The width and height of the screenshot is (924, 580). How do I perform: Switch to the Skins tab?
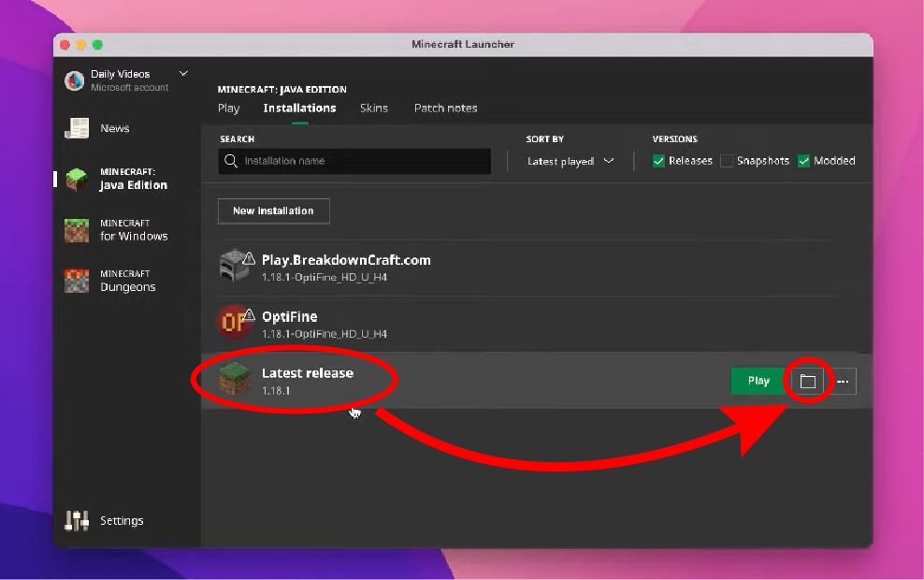[373, 109]
